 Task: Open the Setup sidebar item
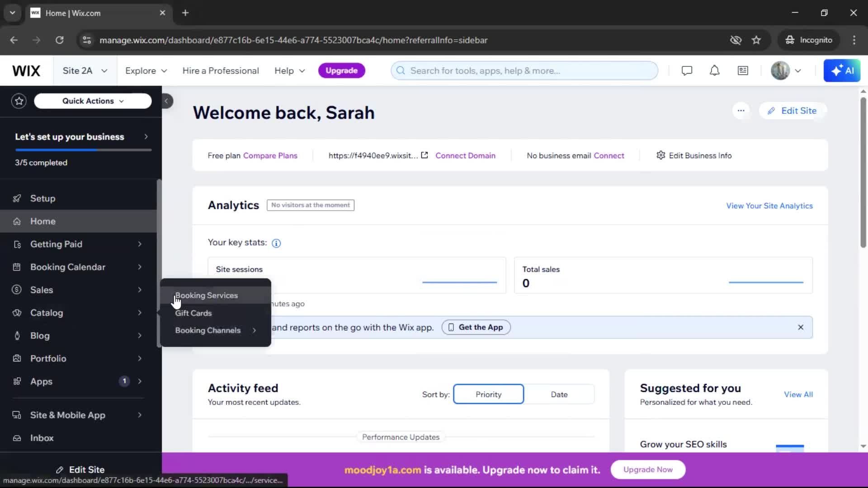tap(79, 198)
